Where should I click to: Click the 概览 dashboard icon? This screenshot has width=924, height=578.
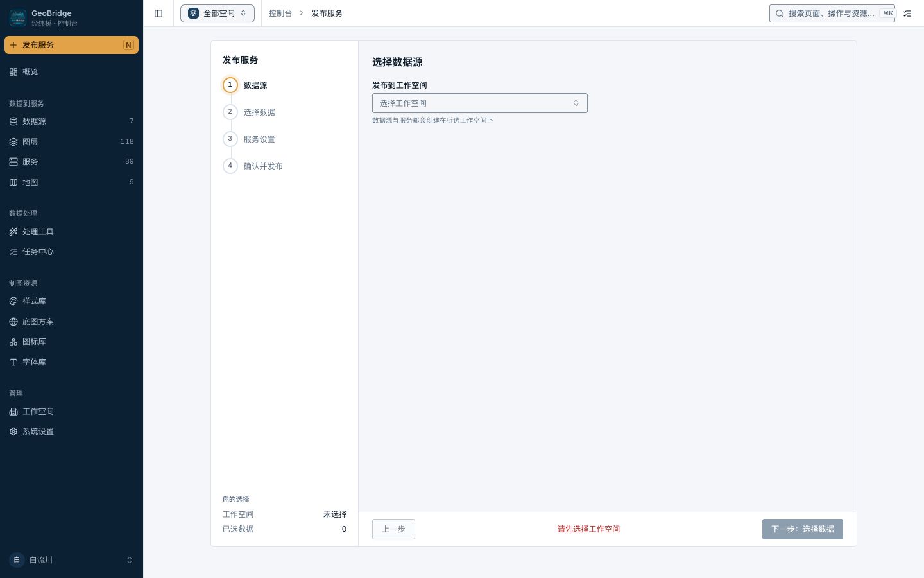tap(13, 72)
